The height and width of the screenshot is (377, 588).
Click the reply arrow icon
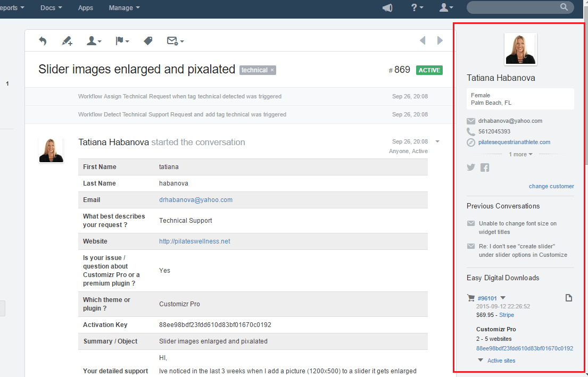pyautogui.click(x=43, y=41)
